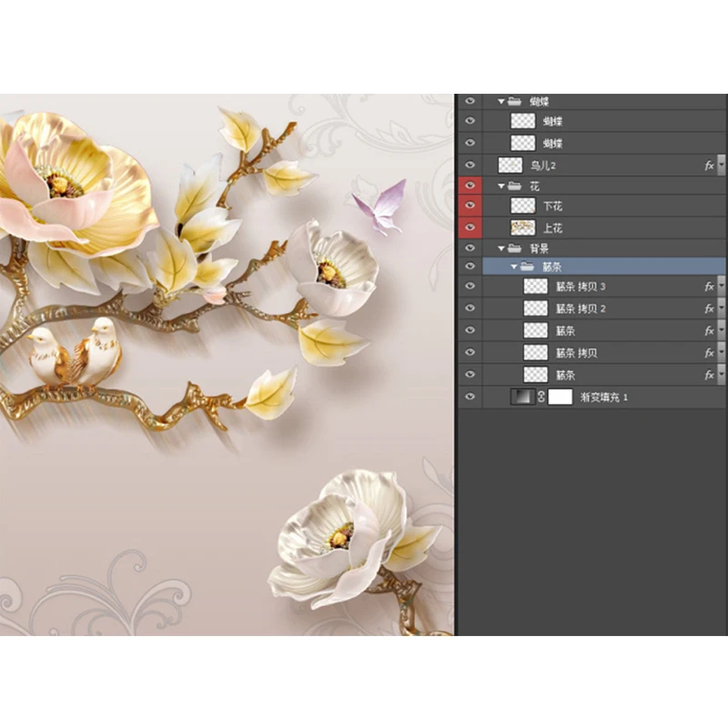Viewport: 728px width, 728px height.
Task: Expand the effects arrow on 藤条 拷贝 2
Action: point(721,308)
